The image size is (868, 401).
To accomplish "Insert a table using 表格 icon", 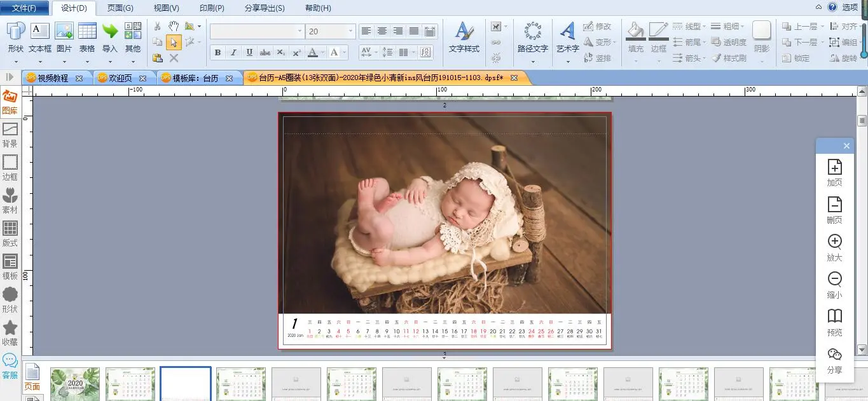I will click(x=87, y=37).
